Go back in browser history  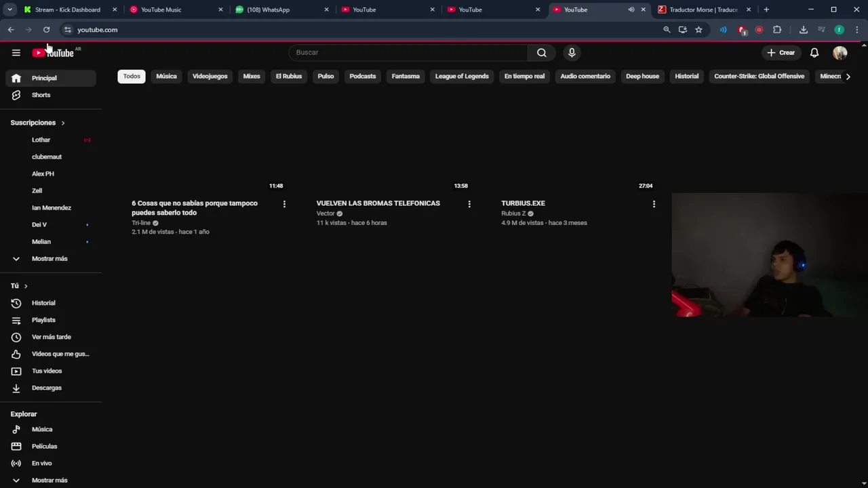[x=11, y=30]
